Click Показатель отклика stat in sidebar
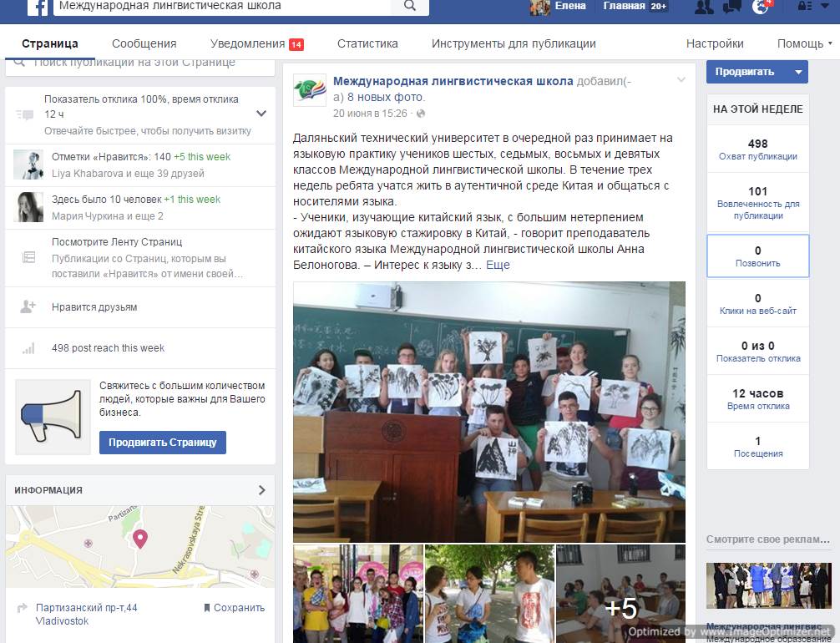840x643 pixels. 757,352
